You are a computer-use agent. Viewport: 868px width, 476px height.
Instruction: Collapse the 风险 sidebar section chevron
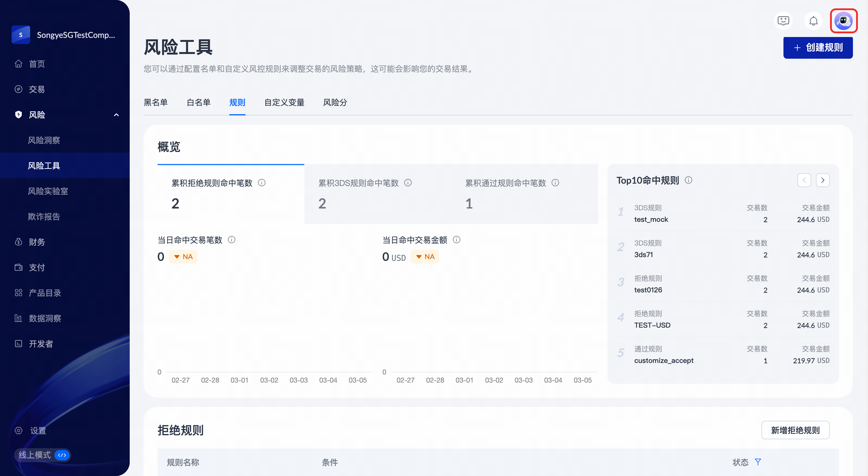pos(116,115)
